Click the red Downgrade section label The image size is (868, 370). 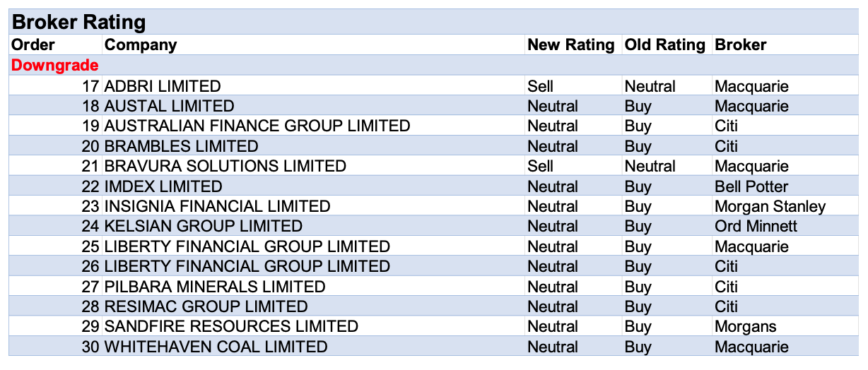(x=55, y=66)
